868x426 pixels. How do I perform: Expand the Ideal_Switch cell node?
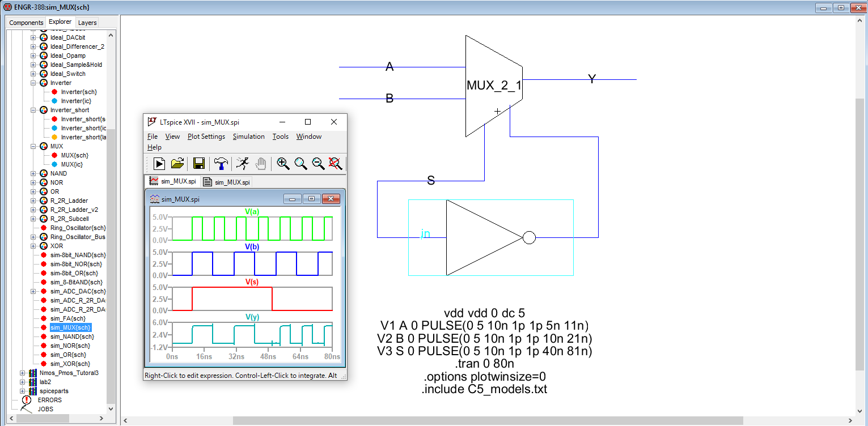[33, 74]
